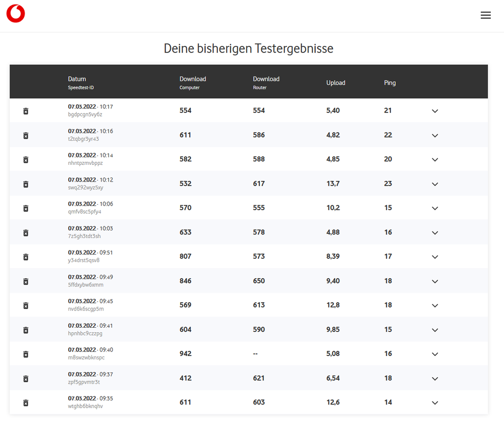Select speedtest ID y34drst5qsv8

pos(84,260)
